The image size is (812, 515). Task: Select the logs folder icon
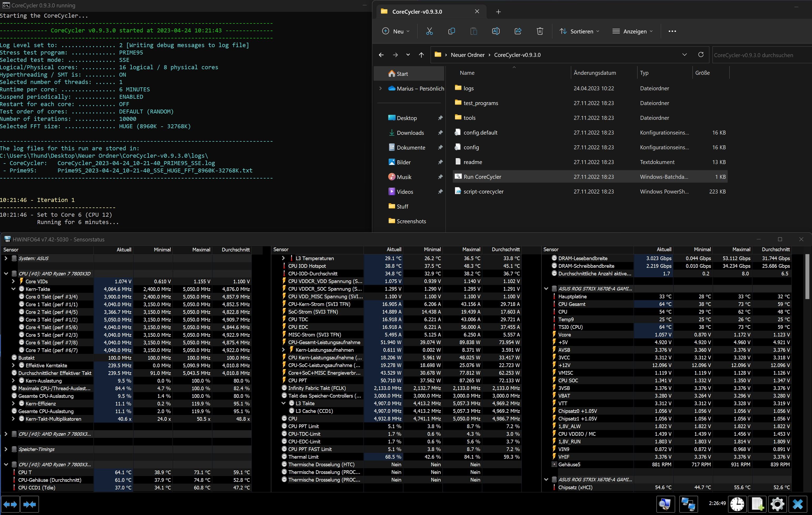tap(458, 88)
